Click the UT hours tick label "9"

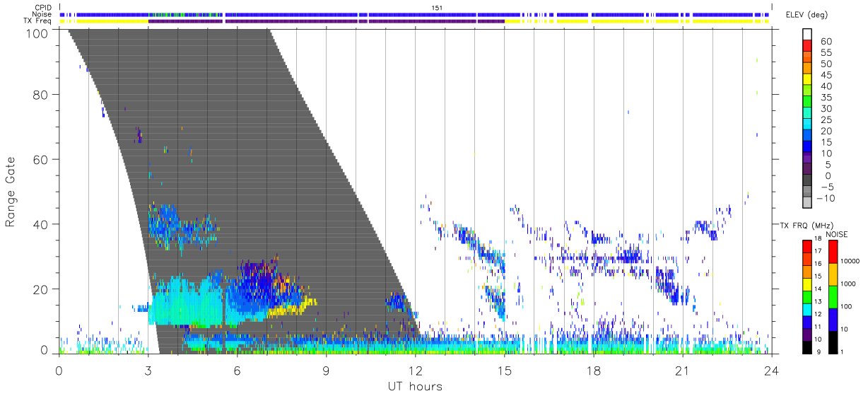tap(326, 370)
